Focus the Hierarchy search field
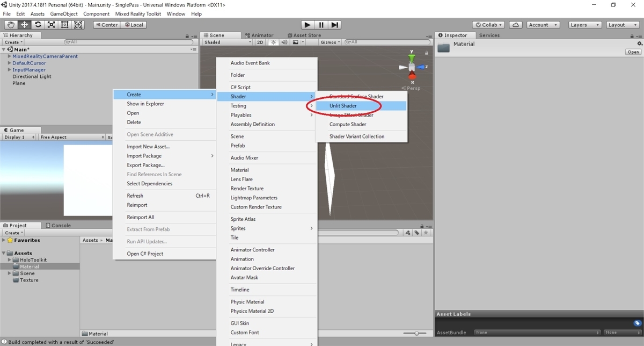This screenshot has width=644, height=346. tap(129, 42)
